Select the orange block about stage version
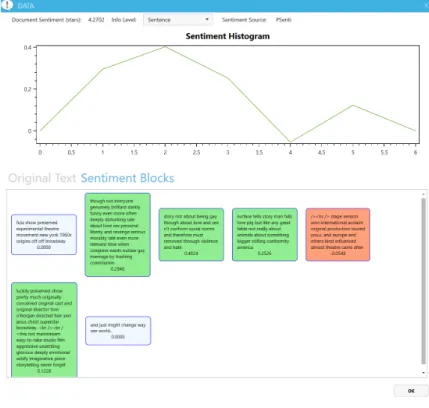The width and height of the screenshot is (429, 408). coord(338,235)
